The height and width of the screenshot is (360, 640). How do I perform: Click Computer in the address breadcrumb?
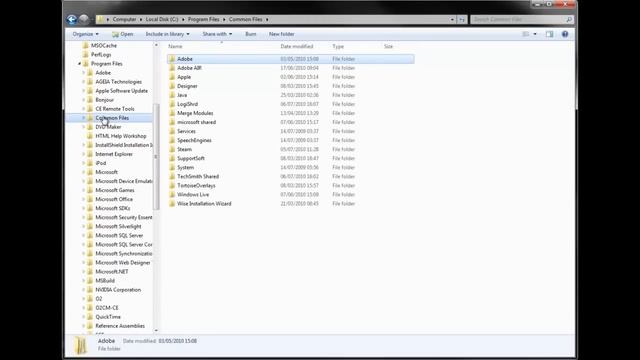[124, 19]
